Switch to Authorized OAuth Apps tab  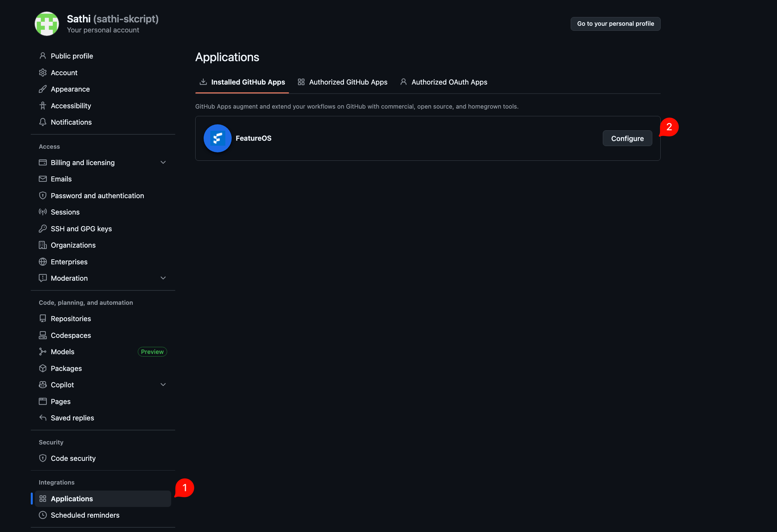(x=444, y=82)
